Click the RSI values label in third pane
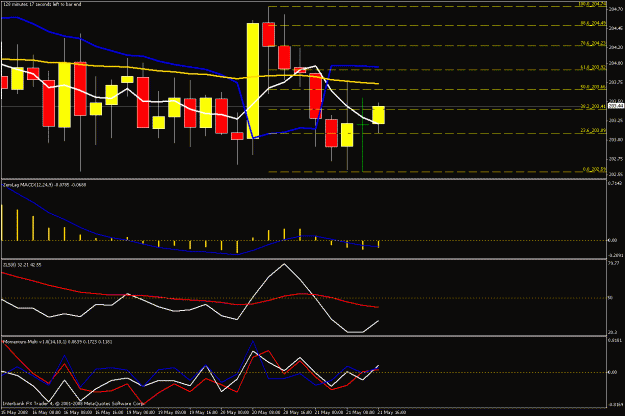Screen dimensions: 625x416 coord(22,265)
